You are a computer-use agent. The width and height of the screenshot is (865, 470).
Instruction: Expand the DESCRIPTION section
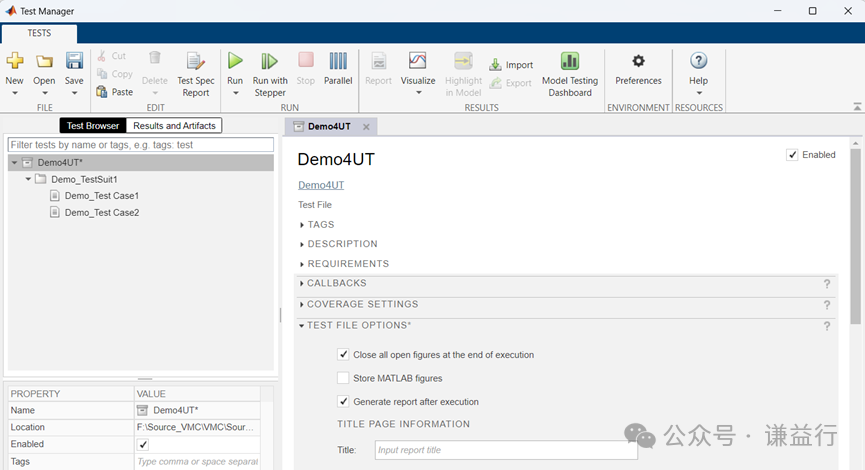(302, 244)
